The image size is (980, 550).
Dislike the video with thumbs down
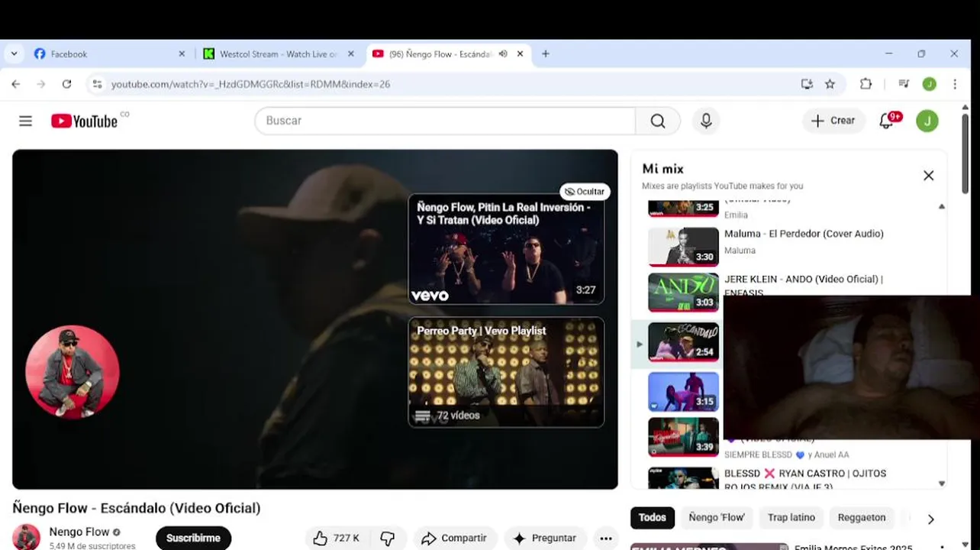point(388,538)
